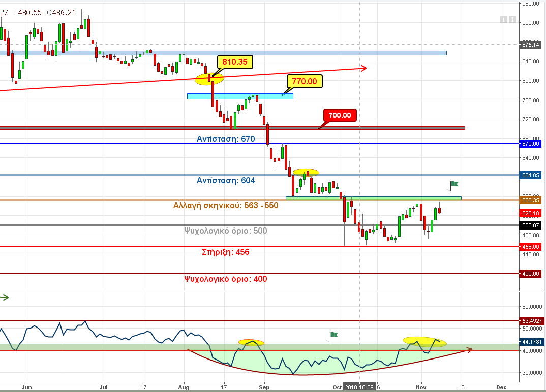Click the Jun label on the time axis
The width and height of the screenshot is (546, 392).
27,387
